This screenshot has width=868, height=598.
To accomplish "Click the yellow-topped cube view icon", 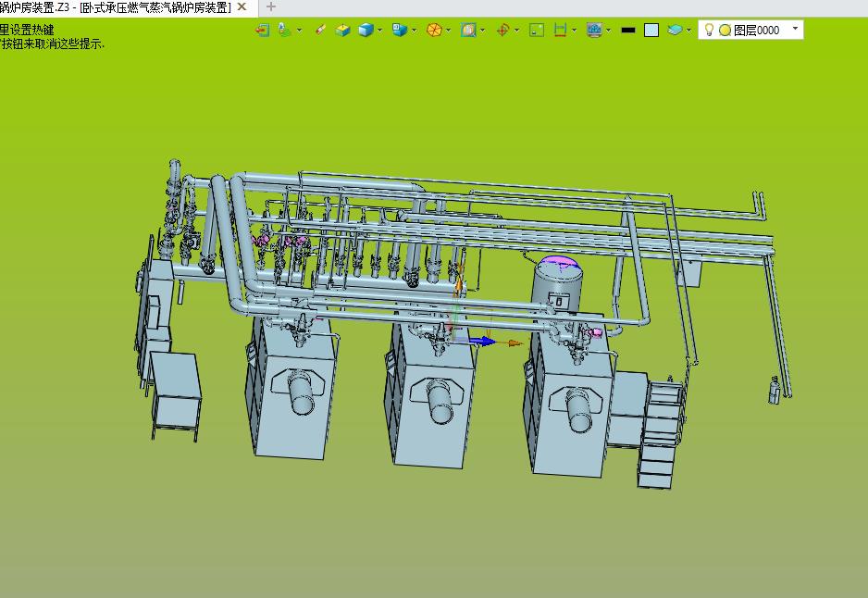I will [x=342, y=30].
